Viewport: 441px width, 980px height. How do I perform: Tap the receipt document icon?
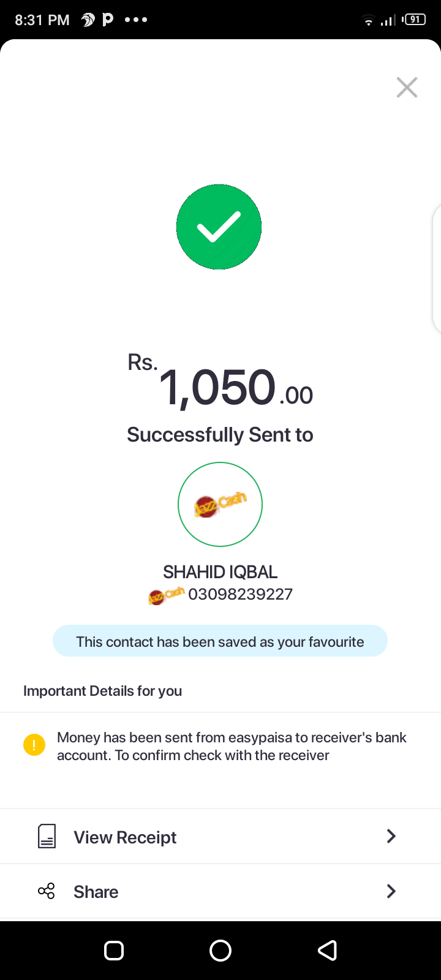(47, 836)
